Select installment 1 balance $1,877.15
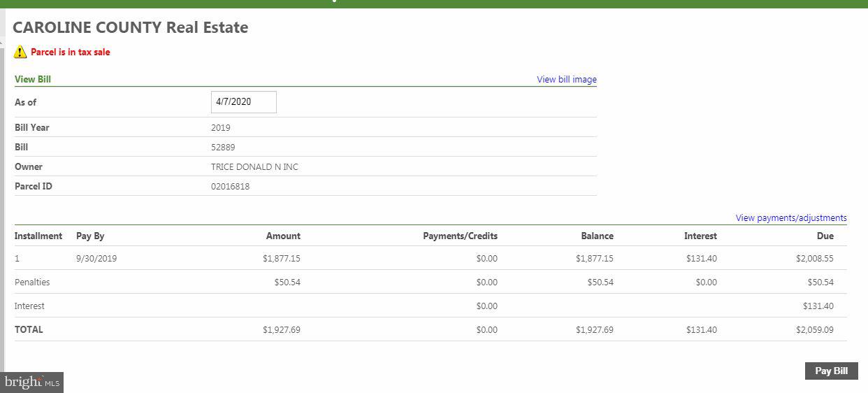 click(x=595, y=258)
